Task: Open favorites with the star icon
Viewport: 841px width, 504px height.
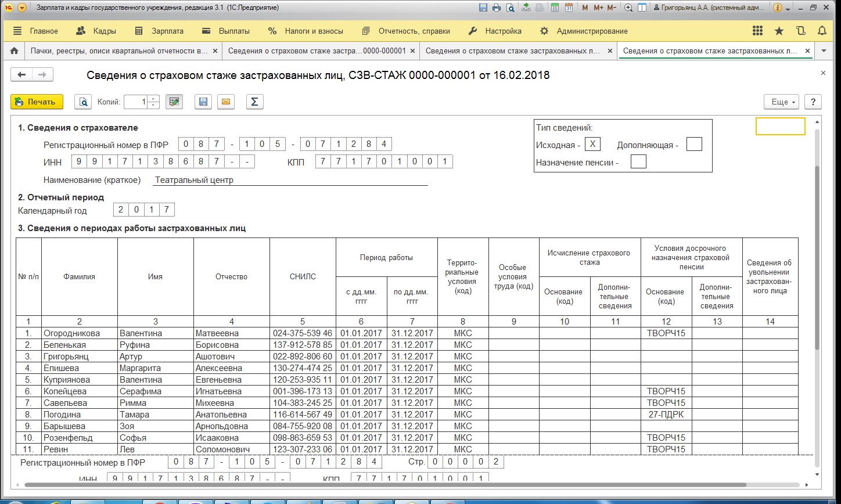Action: point(779,31)
